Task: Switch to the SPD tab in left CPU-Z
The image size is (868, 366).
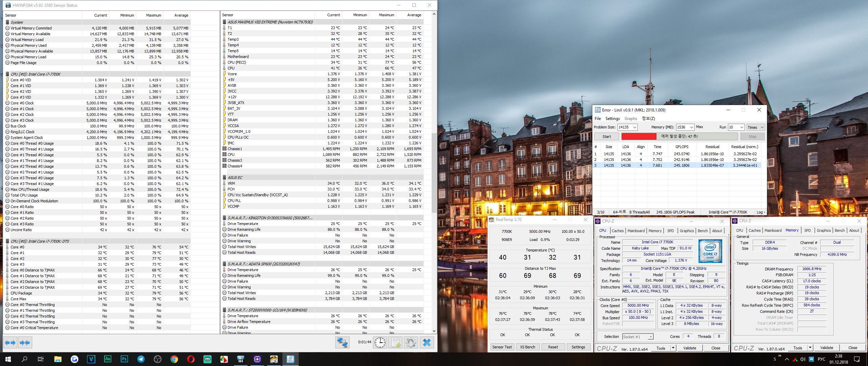Action: (670, 231)
